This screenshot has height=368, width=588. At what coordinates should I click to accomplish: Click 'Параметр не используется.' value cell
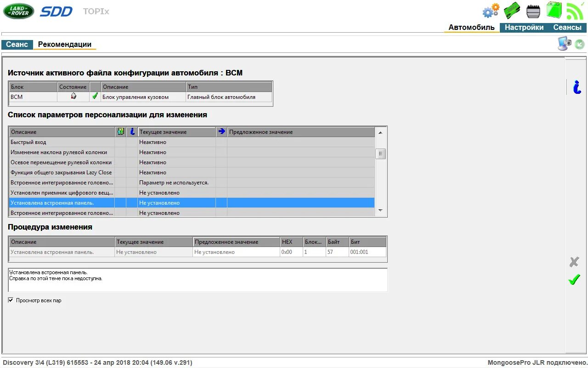coord(176,183)
